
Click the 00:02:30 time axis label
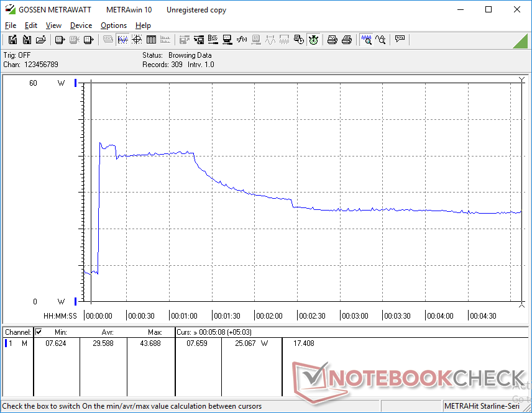pos(312,316)
